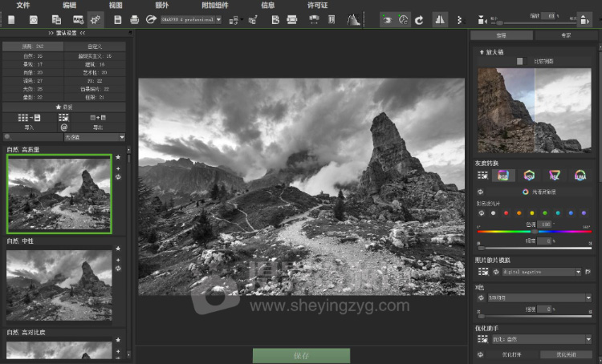Click the green 保存 button
The height and width of the screenshot is (364, 602).
301,355
